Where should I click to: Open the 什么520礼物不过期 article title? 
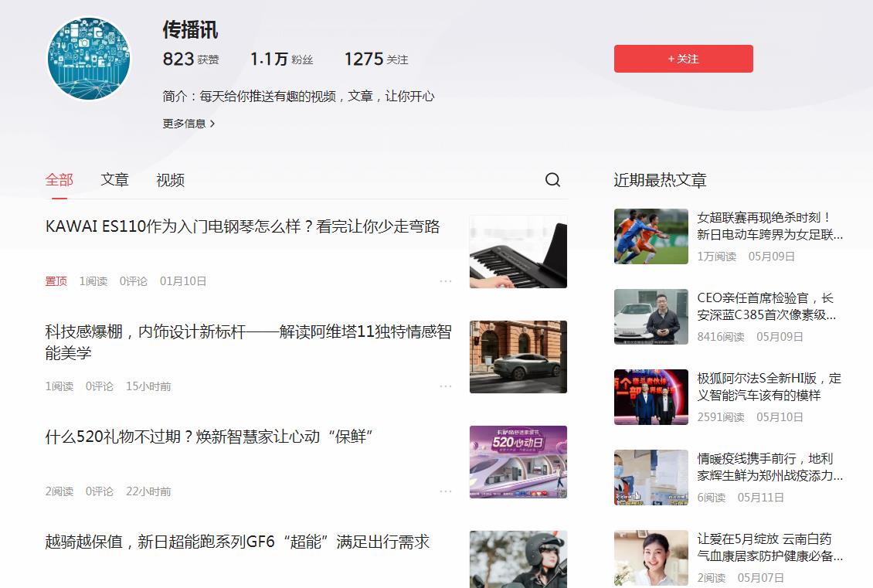tap(209, 437)
